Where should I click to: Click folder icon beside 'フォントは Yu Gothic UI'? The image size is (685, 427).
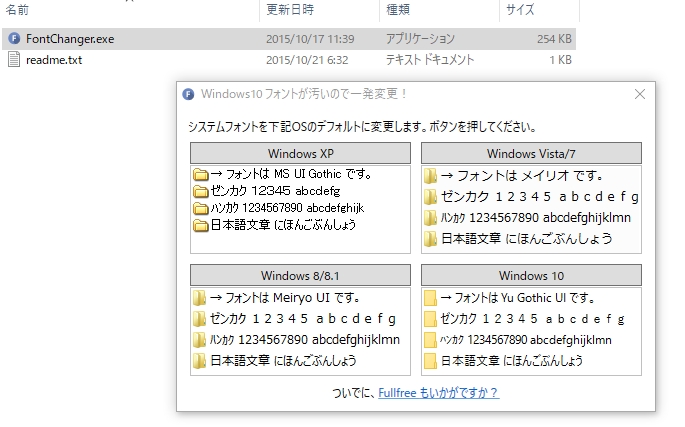coord(430,298)
